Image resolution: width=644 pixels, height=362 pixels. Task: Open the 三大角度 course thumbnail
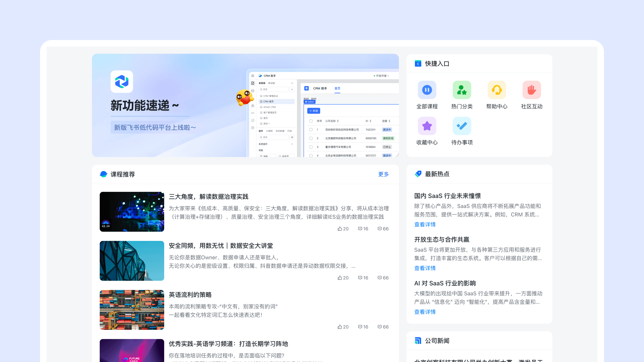pyautogui.click(x=132, y=212)
